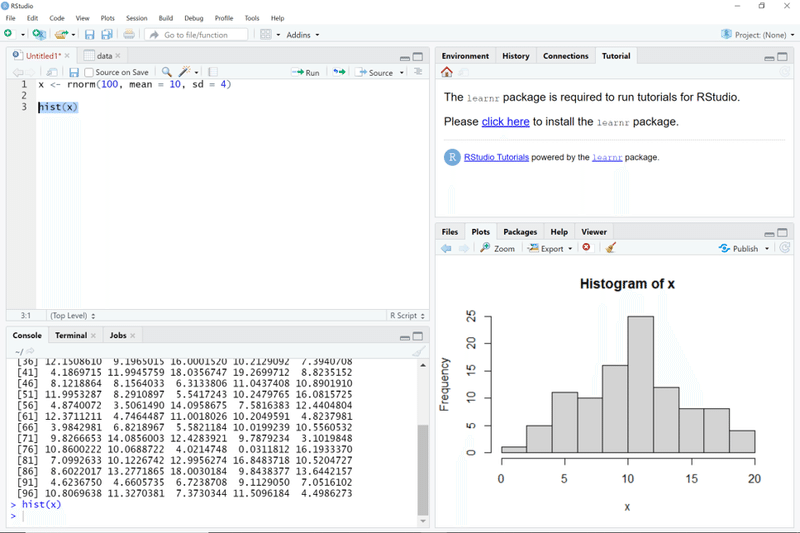800x533 pixels.
Task: Print the current file icon
Action: 129,34
